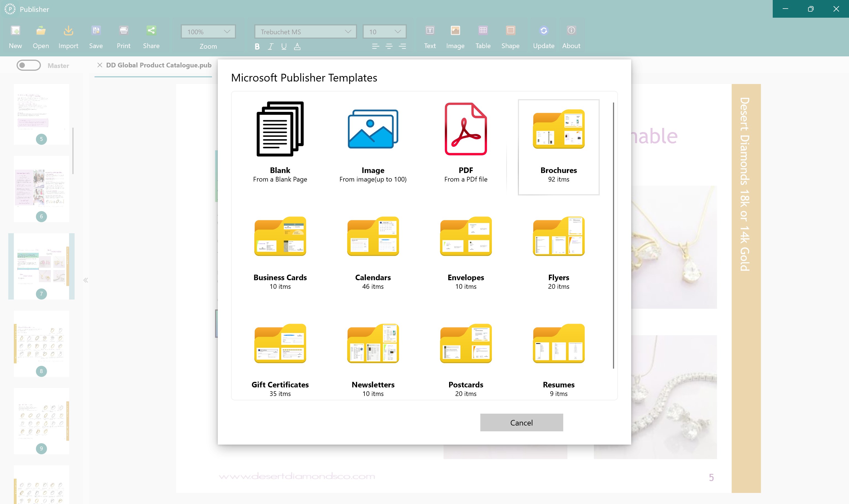Share the current document

151,36
